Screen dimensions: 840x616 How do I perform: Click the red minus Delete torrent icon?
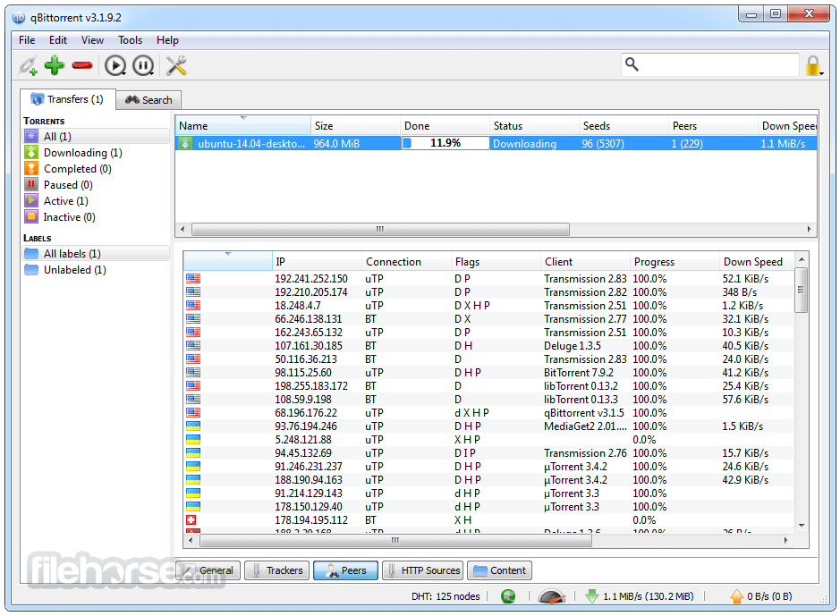[82, 65]
